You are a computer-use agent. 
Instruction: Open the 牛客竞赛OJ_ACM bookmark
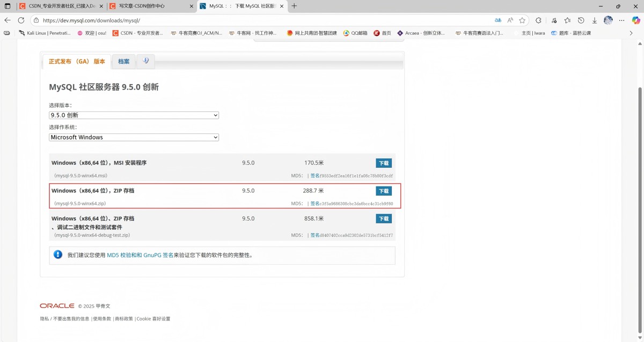pos(196,33)
